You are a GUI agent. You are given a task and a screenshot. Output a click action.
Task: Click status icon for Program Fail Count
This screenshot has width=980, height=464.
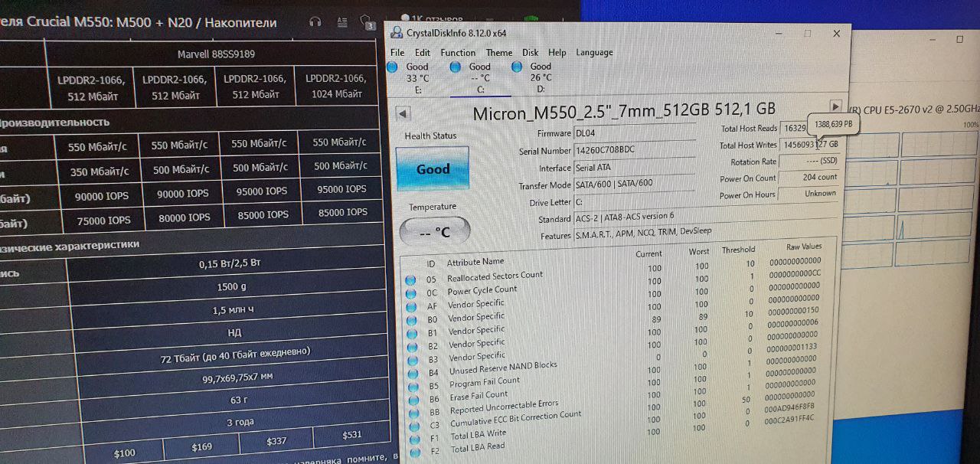coord(413,387)
